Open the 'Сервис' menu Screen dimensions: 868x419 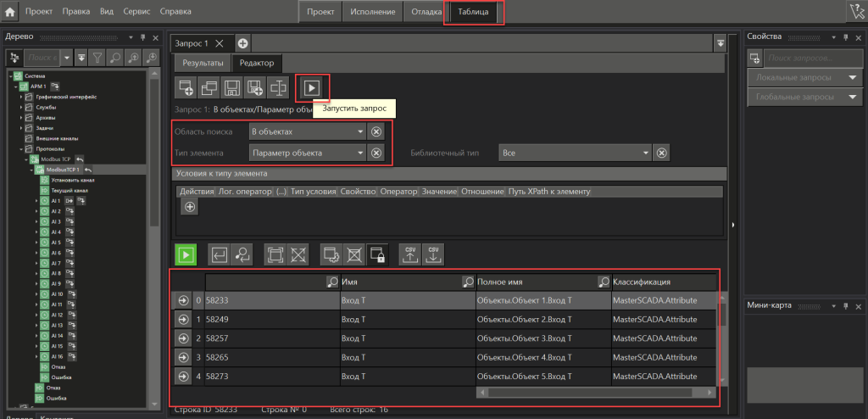[138, 12]
